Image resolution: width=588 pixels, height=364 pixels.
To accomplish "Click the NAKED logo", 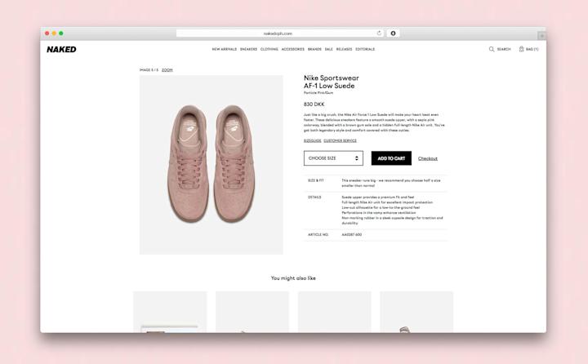I will click(x=61, y=49).
